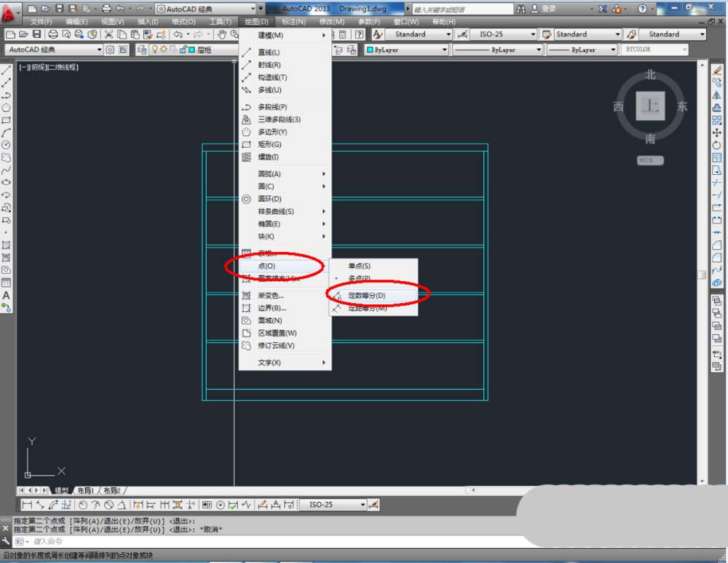Viewport: 728px width, 563px height.
Task: Select the Circle tool in left toolbar
Action: pos(6,146)
